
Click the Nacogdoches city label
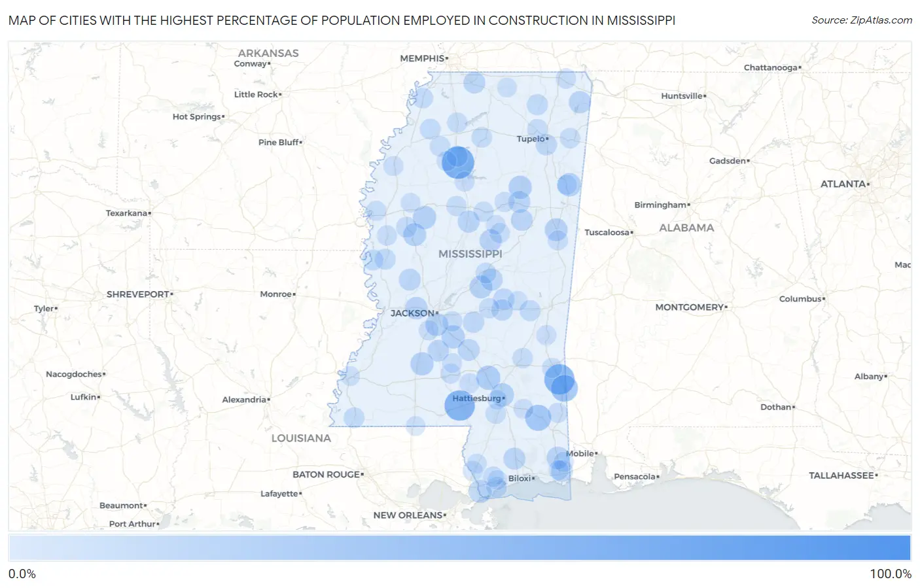(74, 374)
